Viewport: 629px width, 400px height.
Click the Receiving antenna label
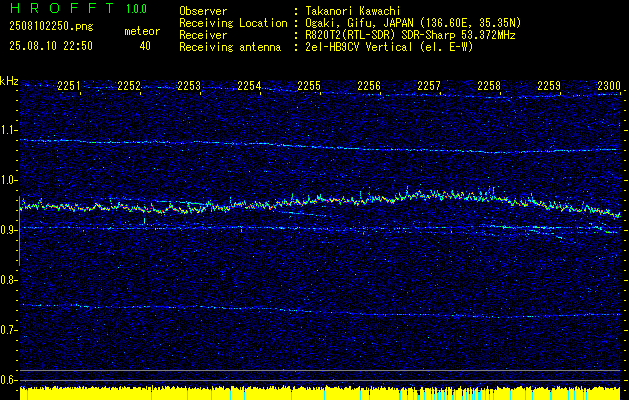click(x=230, y=47)
